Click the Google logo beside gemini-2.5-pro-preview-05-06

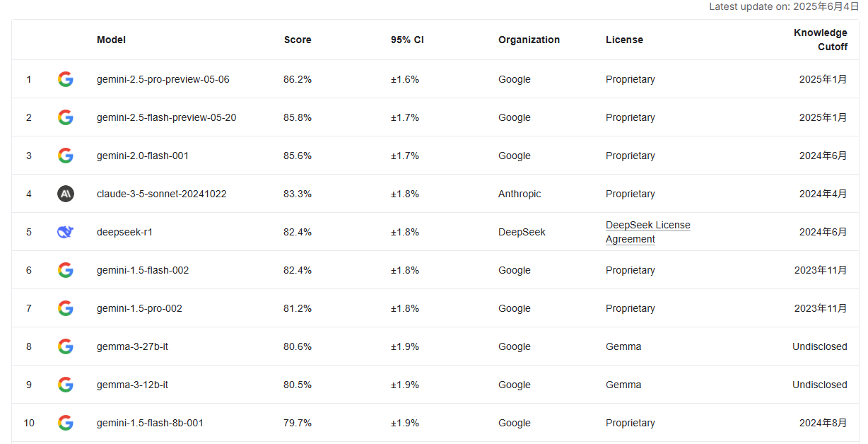pyautogui.click(x=66, y=79)
